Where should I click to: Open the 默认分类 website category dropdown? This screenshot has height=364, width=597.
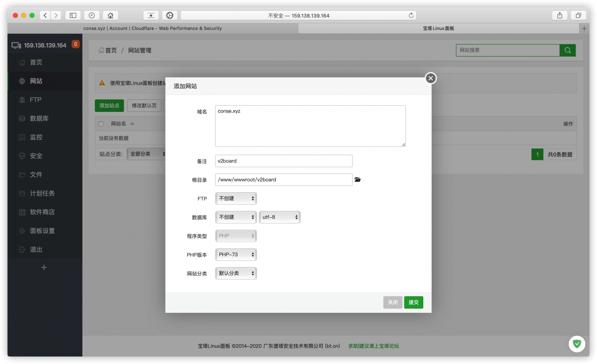(236, 273)
